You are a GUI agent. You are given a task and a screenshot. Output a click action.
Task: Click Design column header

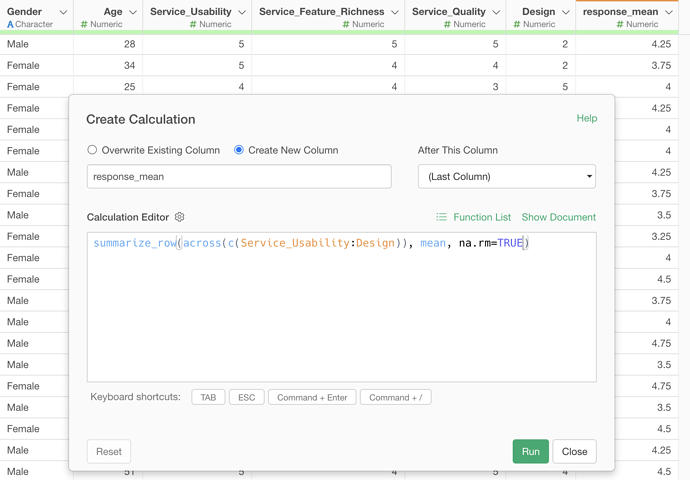point(540,15)
